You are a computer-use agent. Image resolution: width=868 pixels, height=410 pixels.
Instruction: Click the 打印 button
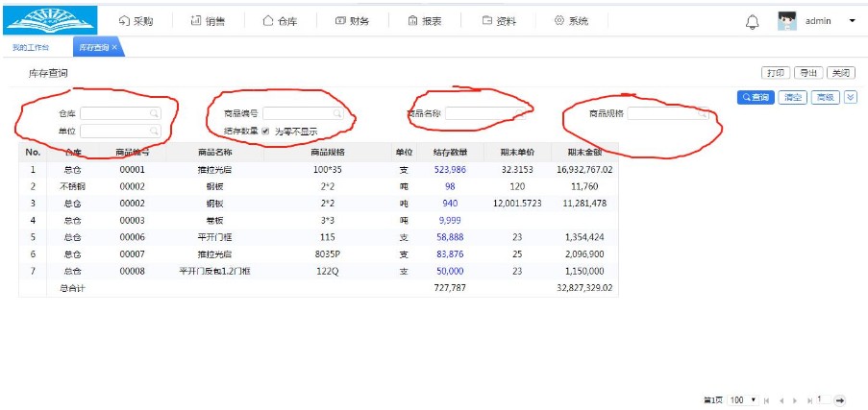click(776, 73)
